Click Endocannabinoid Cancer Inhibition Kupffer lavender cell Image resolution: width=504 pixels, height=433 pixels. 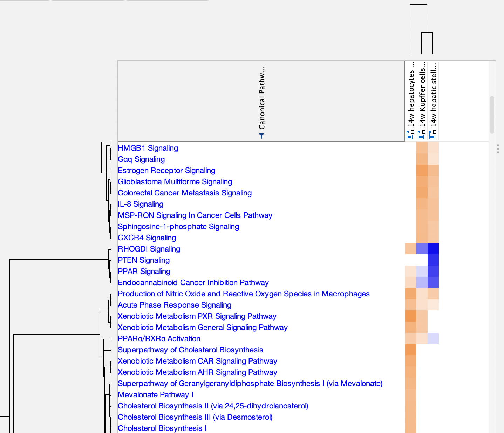tap(422, 282)
